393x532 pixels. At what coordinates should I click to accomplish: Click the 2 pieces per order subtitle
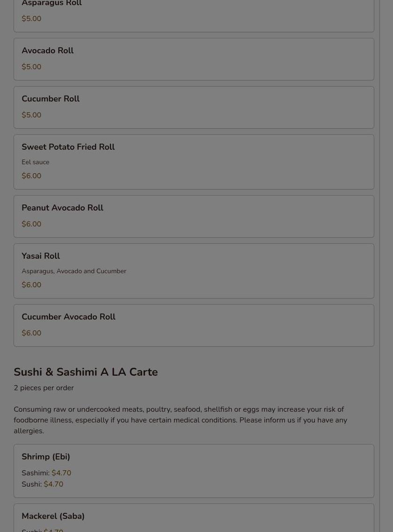[44, 388]
